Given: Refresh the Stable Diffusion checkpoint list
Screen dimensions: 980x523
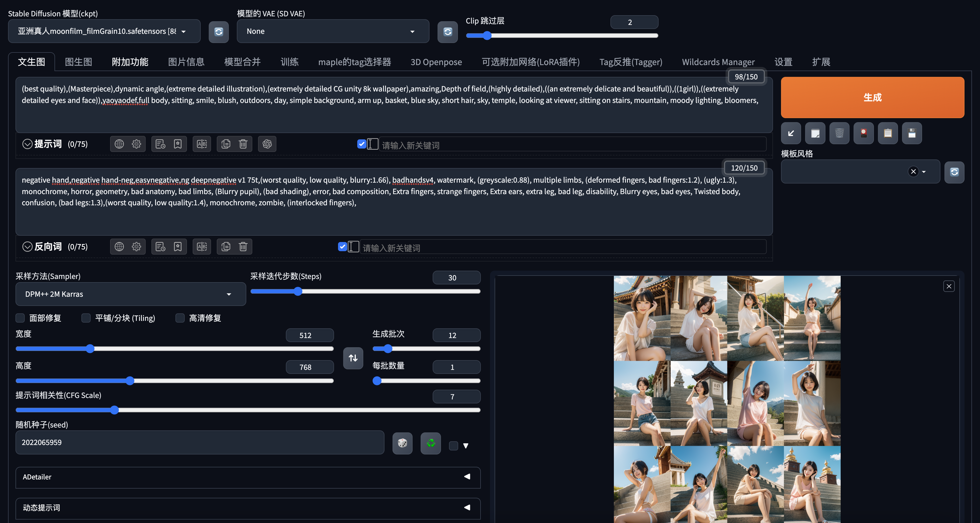Looking at the screenshot, I should tap(218, 32).
